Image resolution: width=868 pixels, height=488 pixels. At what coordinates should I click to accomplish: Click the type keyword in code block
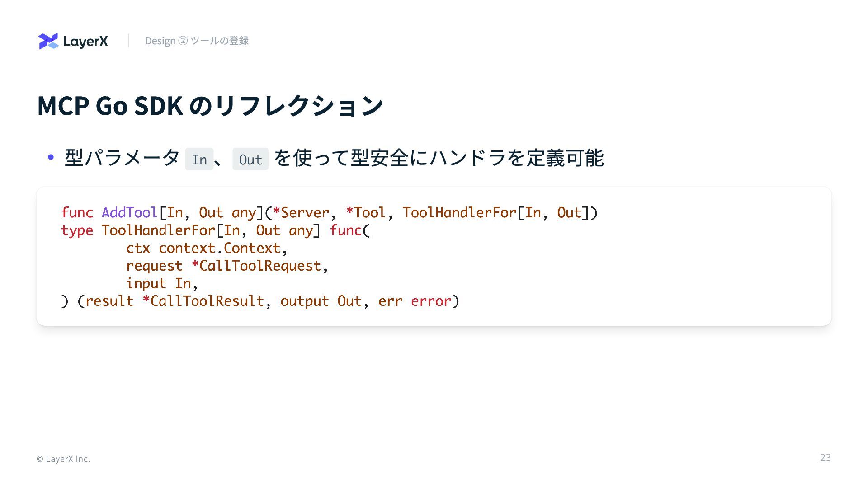point(77,230)
